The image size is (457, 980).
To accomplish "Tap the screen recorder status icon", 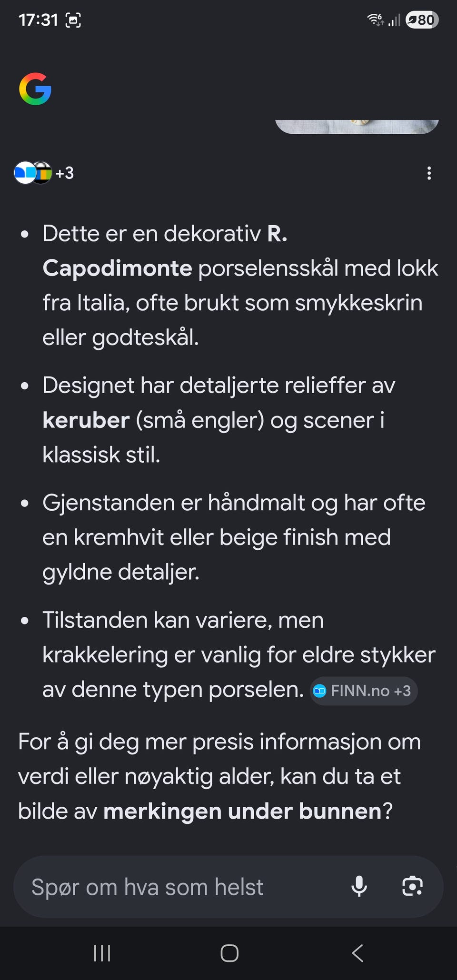I will [x=73, y=20].
